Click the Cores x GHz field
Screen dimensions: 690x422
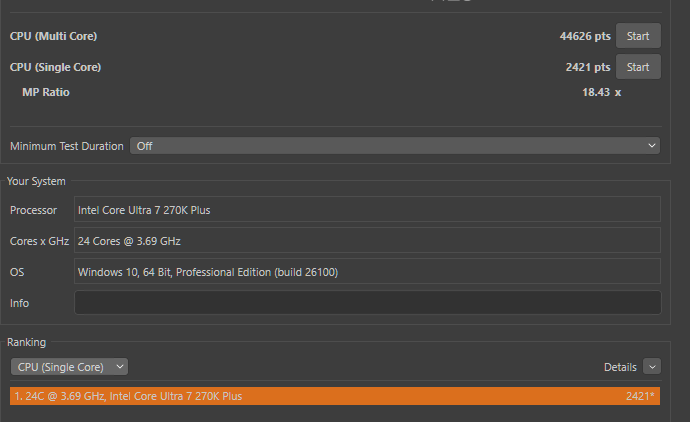367,240
